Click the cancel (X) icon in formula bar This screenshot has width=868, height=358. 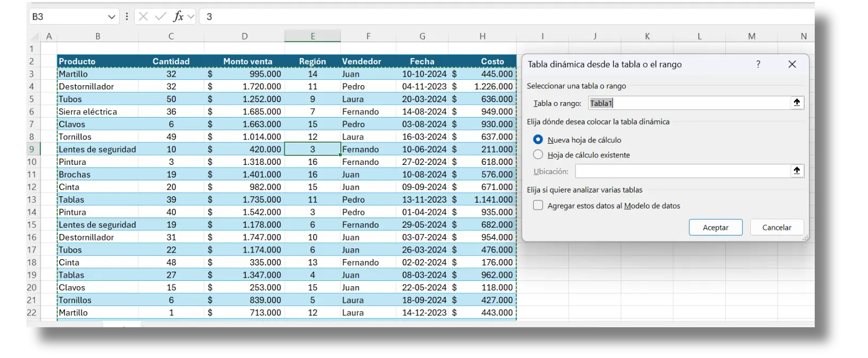[143, 16]
